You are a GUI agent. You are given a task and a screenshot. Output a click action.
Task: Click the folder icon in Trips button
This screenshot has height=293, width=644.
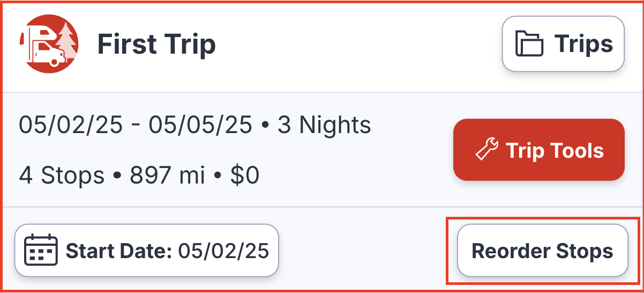[x=529, y=44]
